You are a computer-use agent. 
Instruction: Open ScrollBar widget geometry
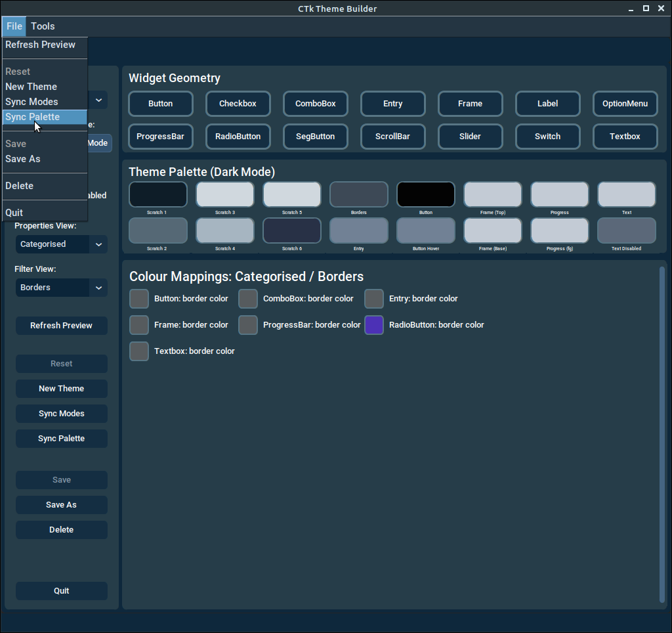(393, 137)
